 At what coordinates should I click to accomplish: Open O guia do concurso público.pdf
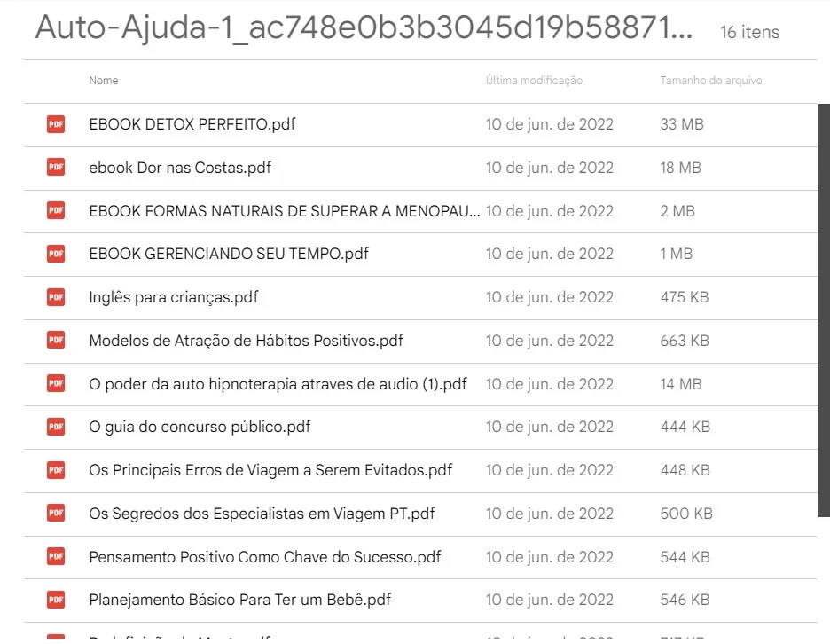coord(200,427)
